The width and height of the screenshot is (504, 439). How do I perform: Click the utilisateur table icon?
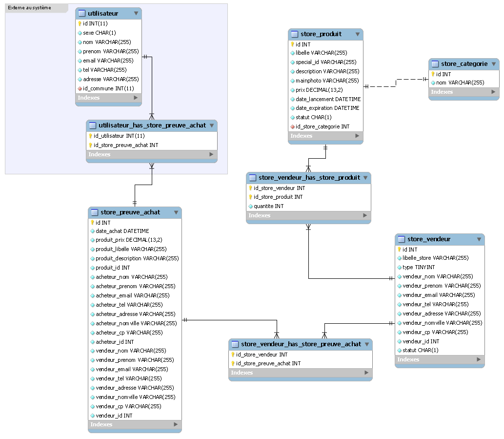(x=82, y=13)
